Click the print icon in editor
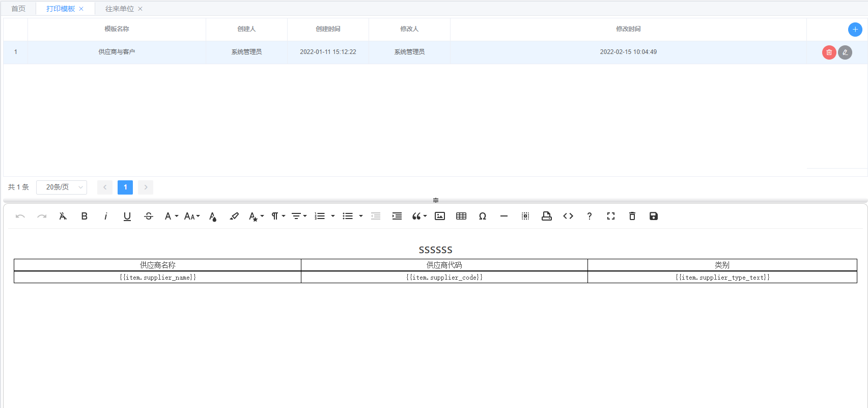This screenshot has width=868, height=408. pyautogui.click(x=547, y=216)
